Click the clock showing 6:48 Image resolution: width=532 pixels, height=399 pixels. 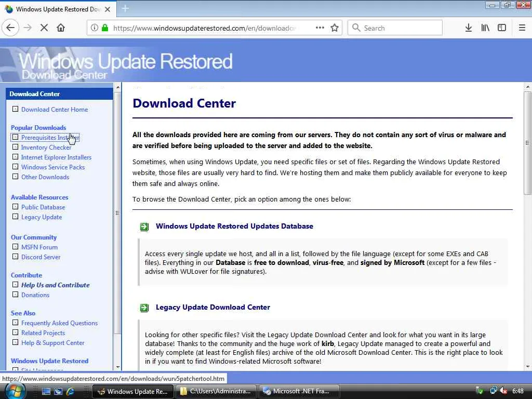[x=518, y=391]
